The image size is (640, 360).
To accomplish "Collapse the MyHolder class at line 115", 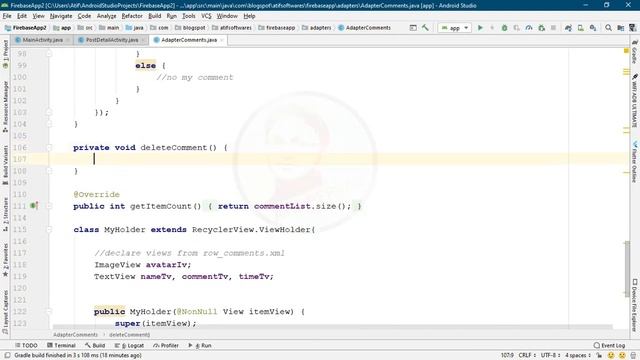I will click(x=49, y=229).
